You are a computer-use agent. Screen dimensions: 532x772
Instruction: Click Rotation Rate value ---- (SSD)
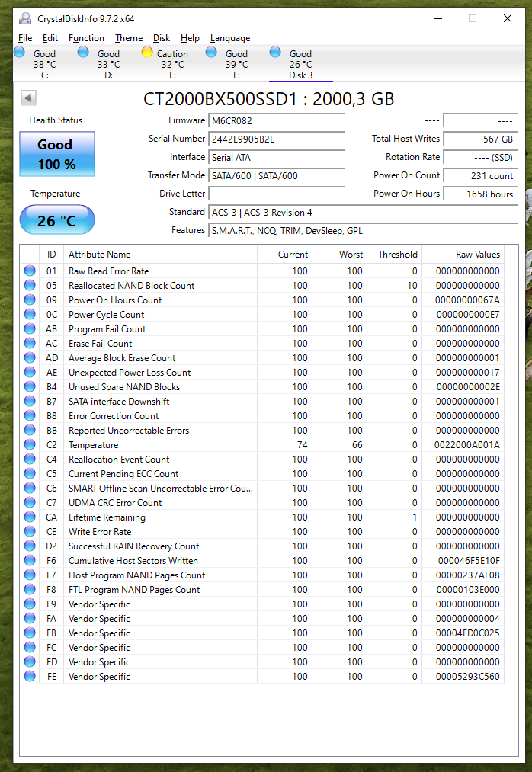(481, 158)
